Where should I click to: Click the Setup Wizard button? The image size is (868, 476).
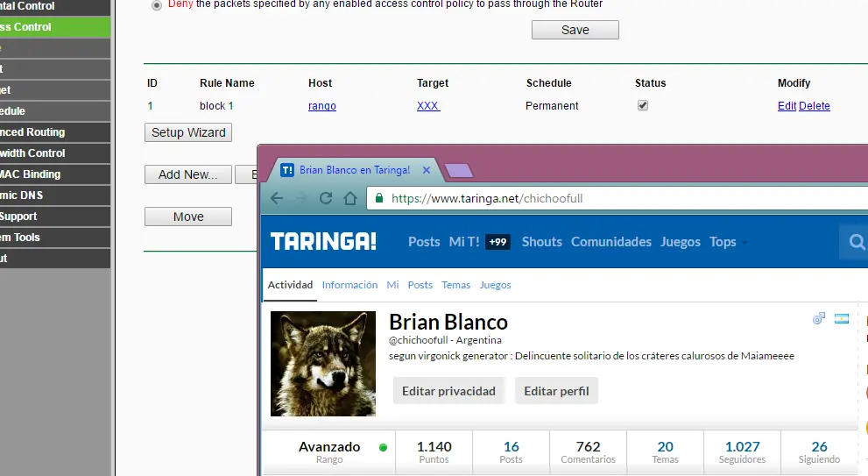[188, 132]
